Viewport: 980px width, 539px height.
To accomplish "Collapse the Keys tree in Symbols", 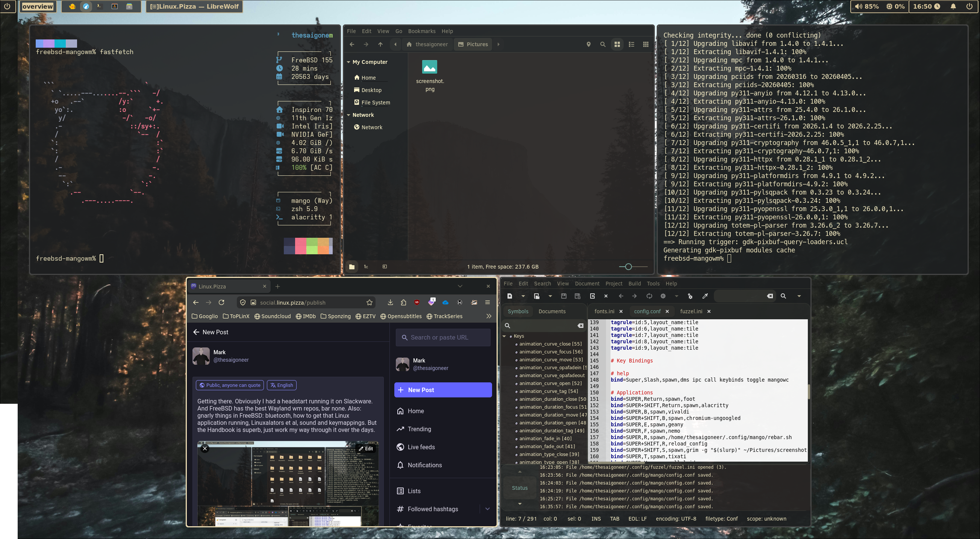I will 504,336.
